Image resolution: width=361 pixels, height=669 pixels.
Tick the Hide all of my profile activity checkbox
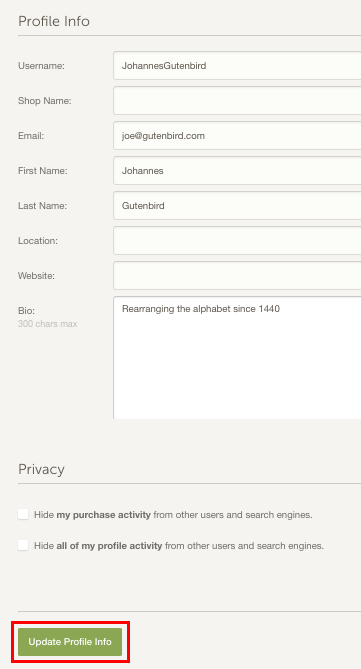23,545
